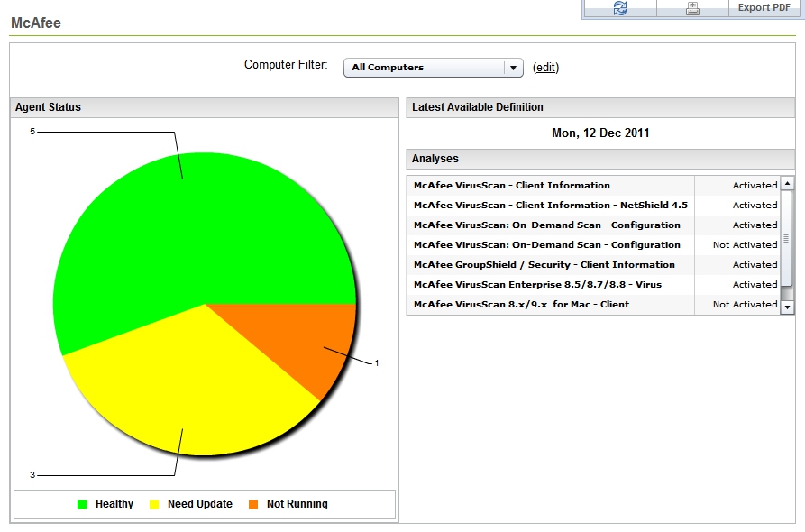Image resolution: width=805 pixels, height=532 pixels.
Task: Click the orange Not Running legend swatch
Action: click(253, 505)
